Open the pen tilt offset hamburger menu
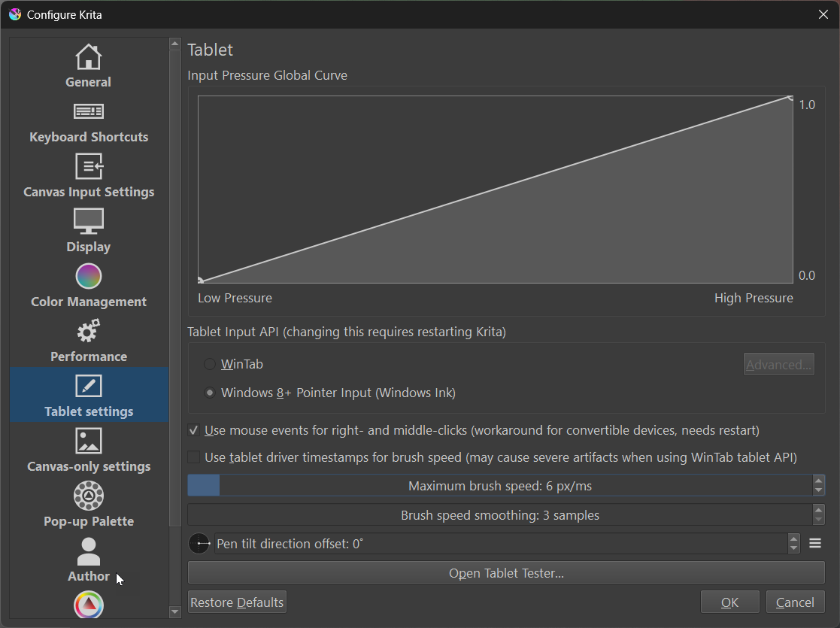 point(815,543)
